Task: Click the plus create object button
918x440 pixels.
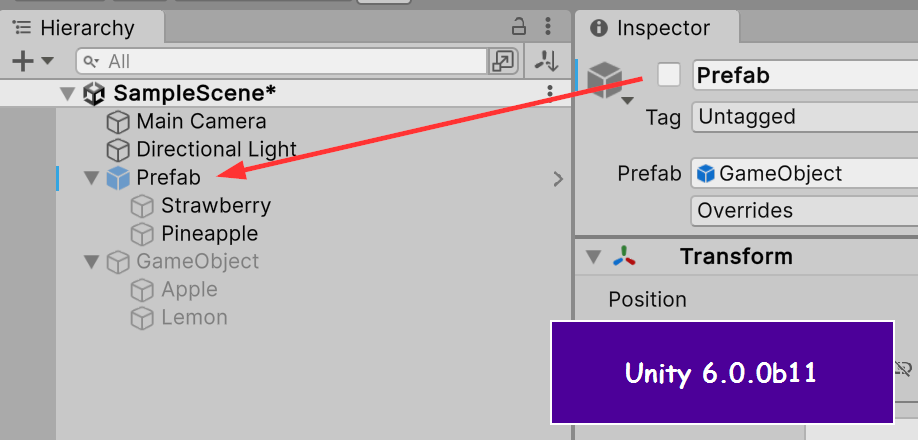Action: click(23, 61)
